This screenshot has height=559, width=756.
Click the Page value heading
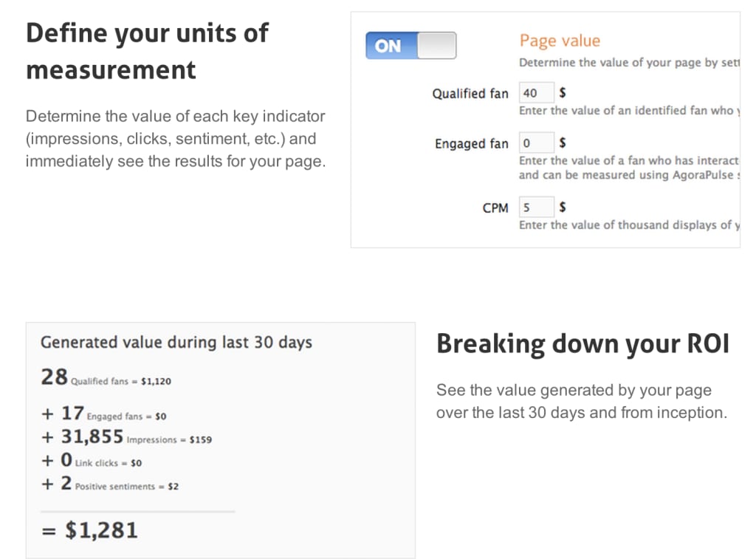(x=560, y=41)
